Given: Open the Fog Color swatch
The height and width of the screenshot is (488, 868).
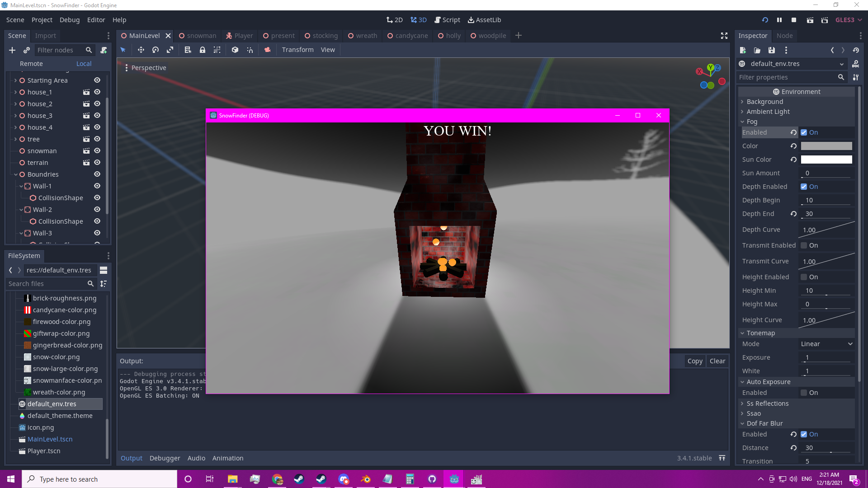Looking at the screenshot, I should pos(826,146).
